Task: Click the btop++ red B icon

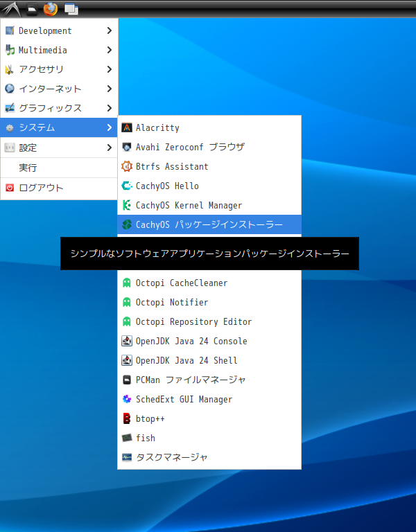Action: pos(127,418)
